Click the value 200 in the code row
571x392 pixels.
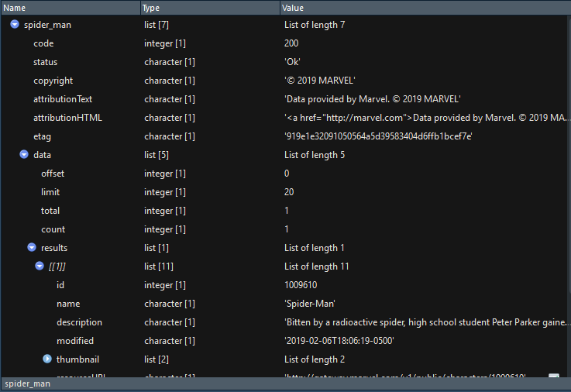[291, 43]
